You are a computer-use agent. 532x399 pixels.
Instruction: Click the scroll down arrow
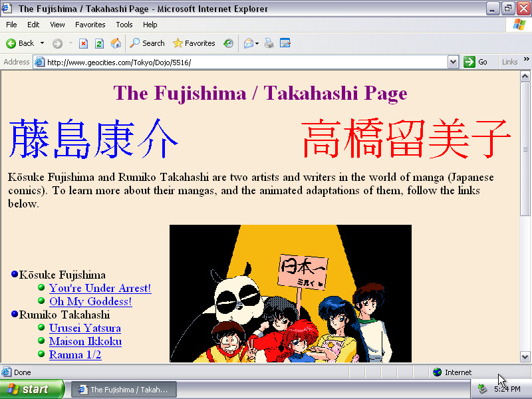525,357
